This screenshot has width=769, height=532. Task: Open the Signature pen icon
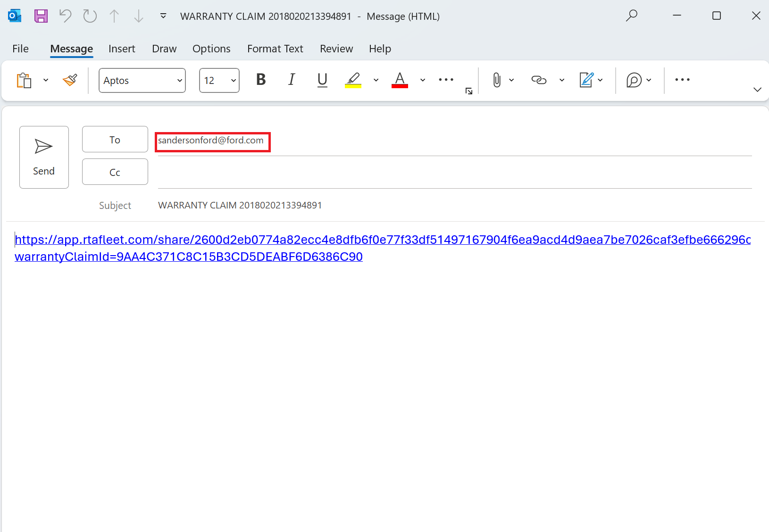pyautogui.click(x=586, y=80)
